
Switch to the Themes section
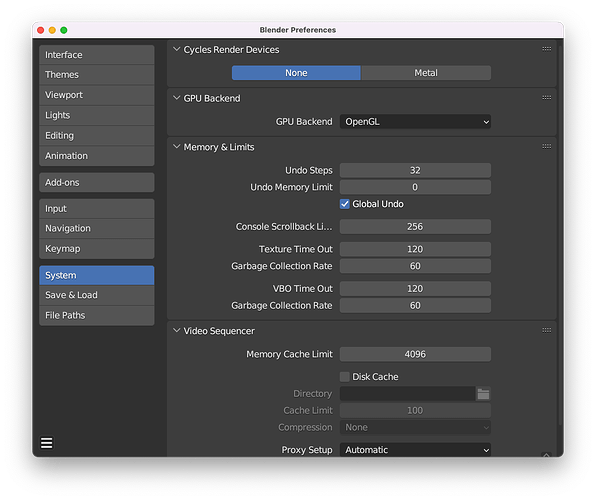pos(97,75)
